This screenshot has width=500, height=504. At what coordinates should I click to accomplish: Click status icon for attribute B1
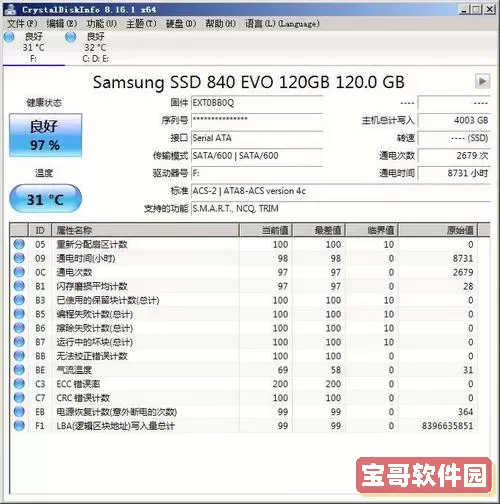click(19, 286)
